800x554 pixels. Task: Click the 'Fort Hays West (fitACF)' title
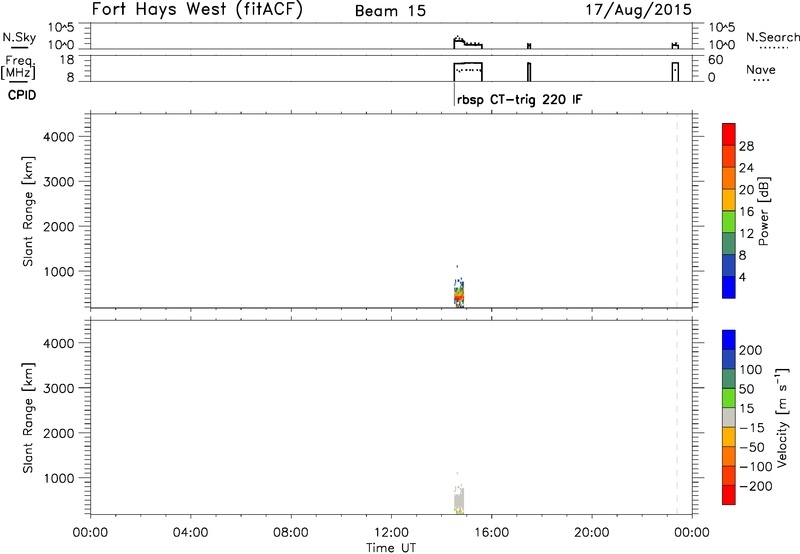[197, 9]
